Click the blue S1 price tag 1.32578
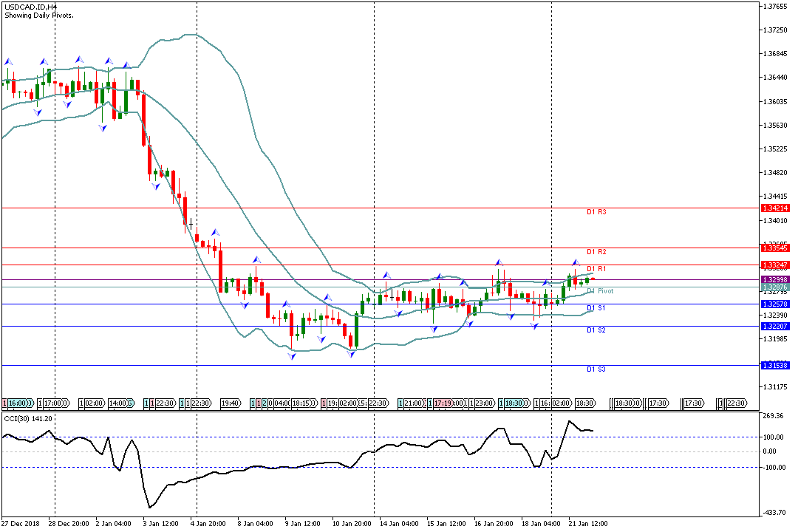 (775, 304)
